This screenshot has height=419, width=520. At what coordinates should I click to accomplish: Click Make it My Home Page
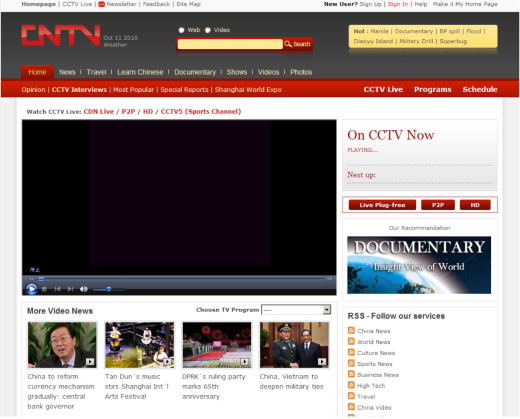(465, 4)
